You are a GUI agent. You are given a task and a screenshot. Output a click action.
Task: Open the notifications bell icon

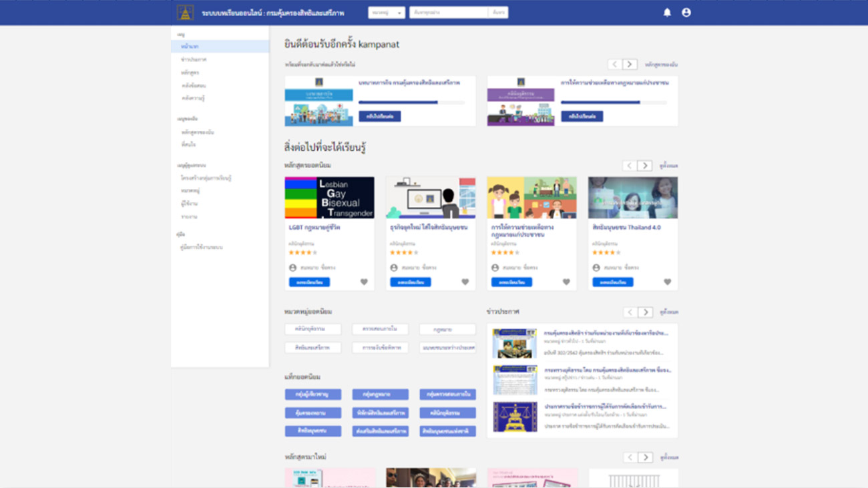point(666,13)
